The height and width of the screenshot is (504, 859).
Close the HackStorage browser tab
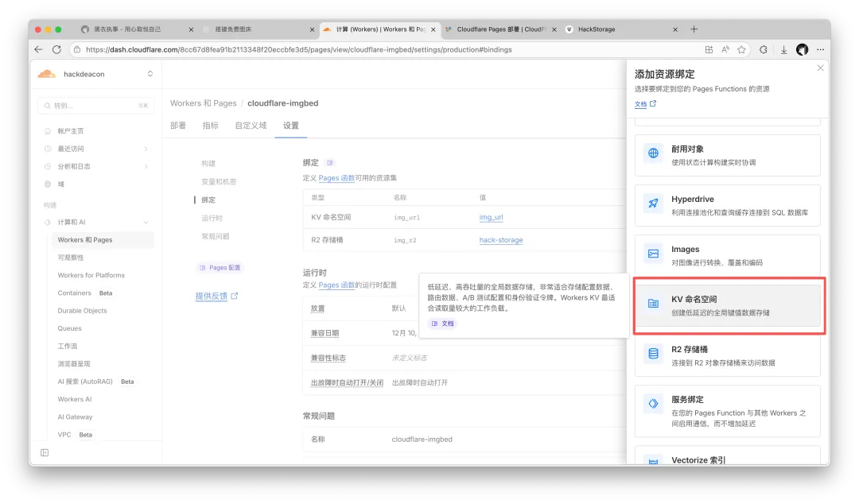pyautogui.click(x=675, y=29)
